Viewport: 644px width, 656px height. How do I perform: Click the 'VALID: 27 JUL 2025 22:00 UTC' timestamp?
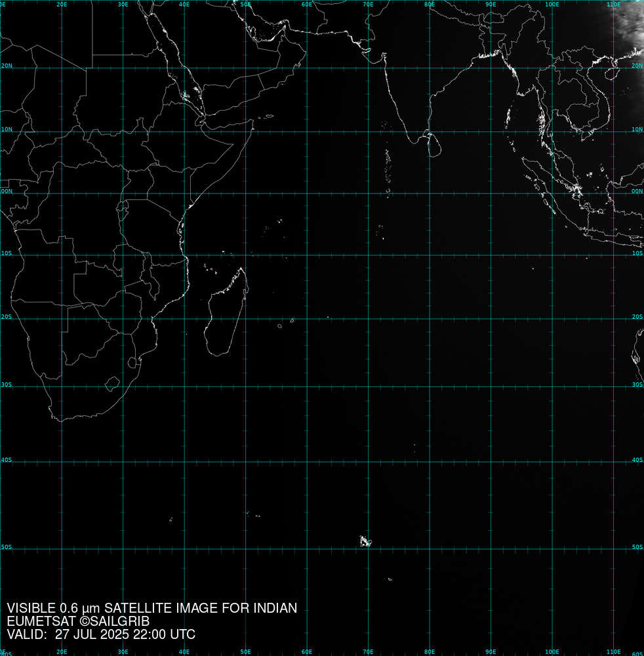[101, 634]
